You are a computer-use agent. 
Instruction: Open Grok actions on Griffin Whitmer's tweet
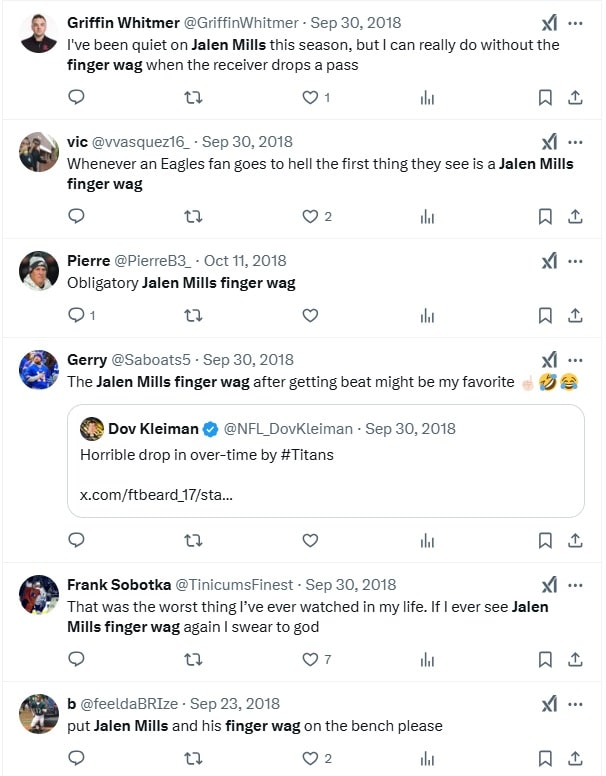tap(549, 23)
